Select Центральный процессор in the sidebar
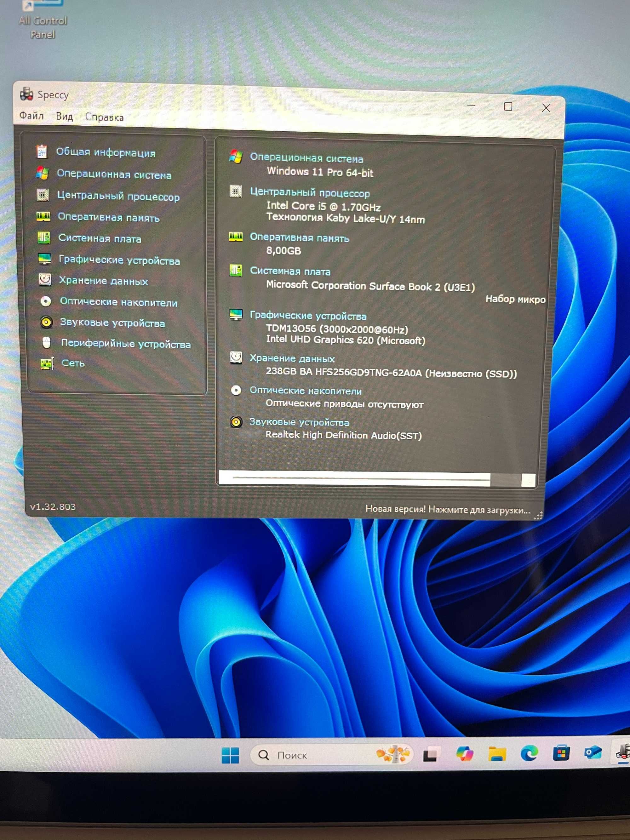Viewport: 630px width, 840px height. click(118, 196)
